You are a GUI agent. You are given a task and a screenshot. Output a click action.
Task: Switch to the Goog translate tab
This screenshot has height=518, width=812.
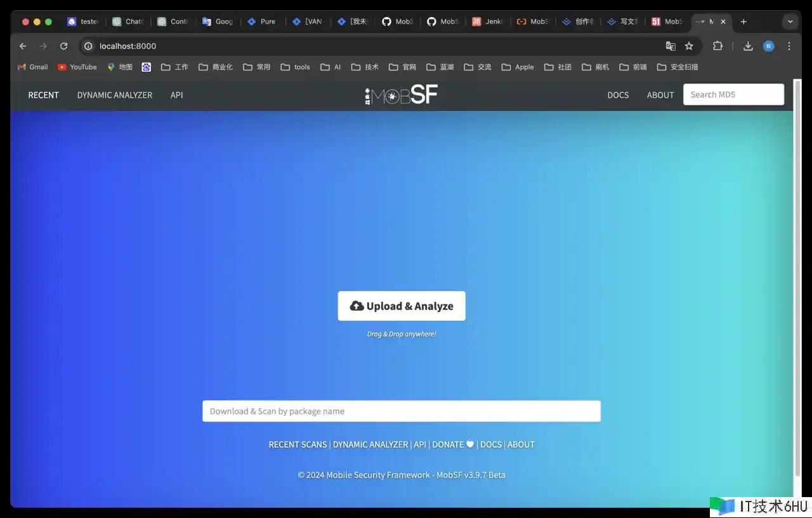(218, 22)
